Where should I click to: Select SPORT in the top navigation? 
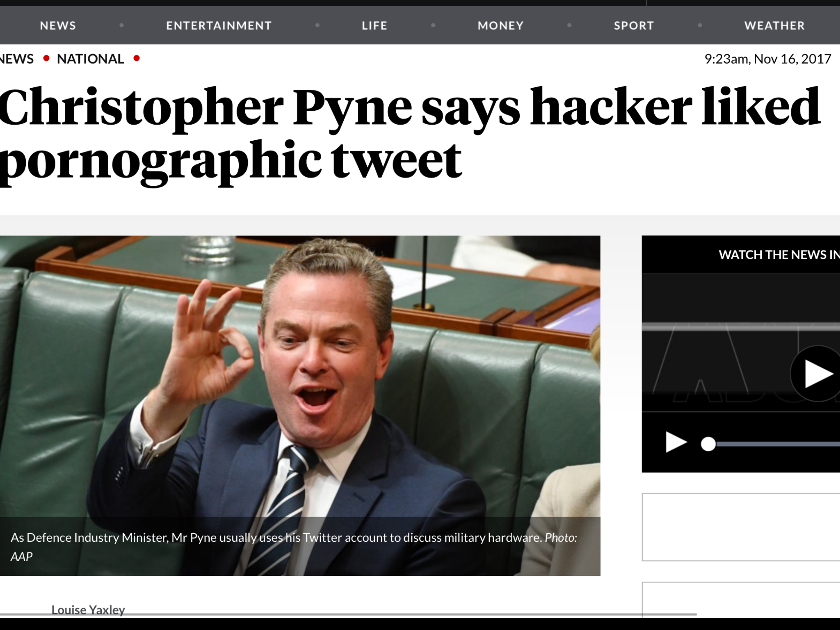pyautogui.click(x=634, y=25)
